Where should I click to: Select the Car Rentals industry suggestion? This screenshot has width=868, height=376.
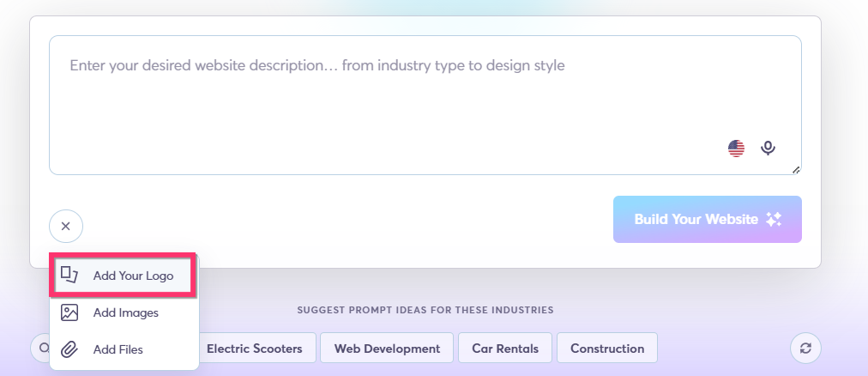[505, 349]
